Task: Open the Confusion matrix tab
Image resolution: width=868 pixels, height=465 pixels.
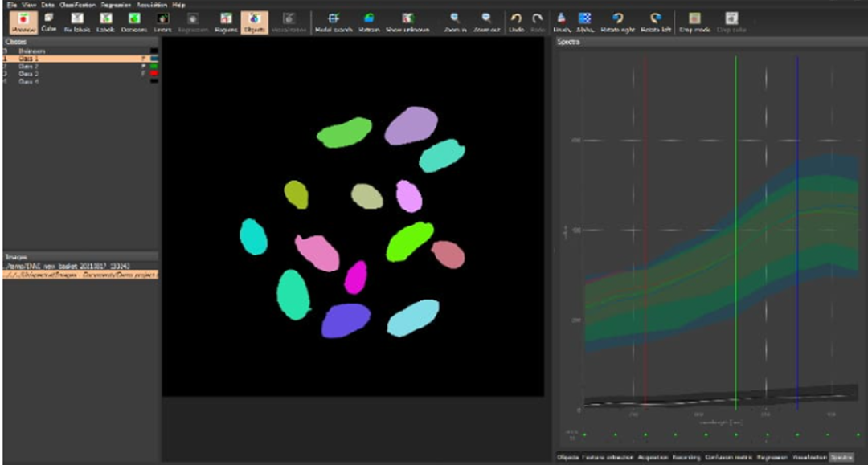Action: coord(731,457)
